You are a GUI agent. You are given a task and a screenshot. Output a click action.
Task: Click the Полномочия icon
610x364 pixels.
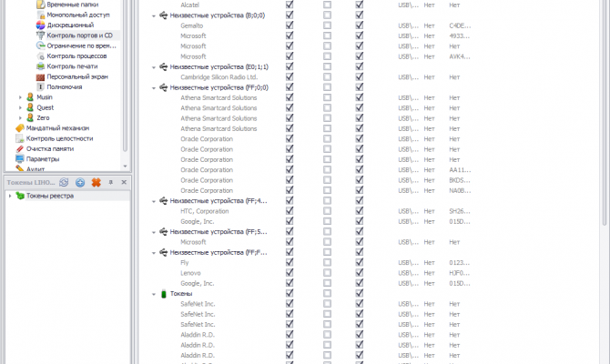point(40,87)
